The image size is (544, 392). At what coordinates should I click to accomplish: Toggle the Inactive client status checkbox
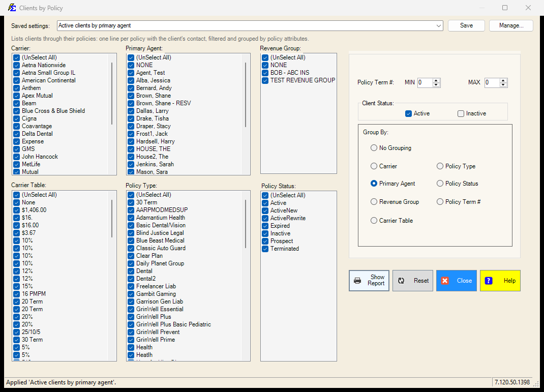(x=461, y=113)
